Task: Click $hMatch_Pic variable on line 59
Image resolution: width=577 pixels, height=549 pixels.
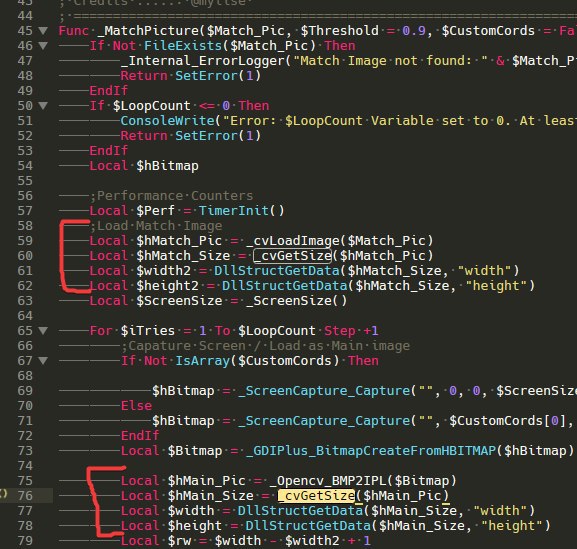Action: click(179, 241)
